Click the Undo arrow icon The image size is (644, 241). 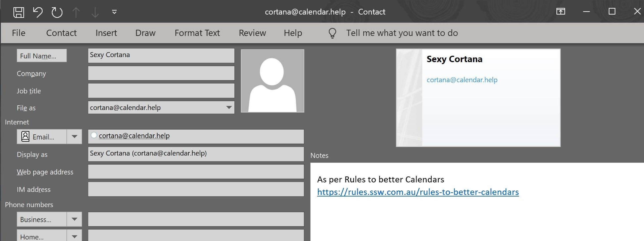coord(38,12)
